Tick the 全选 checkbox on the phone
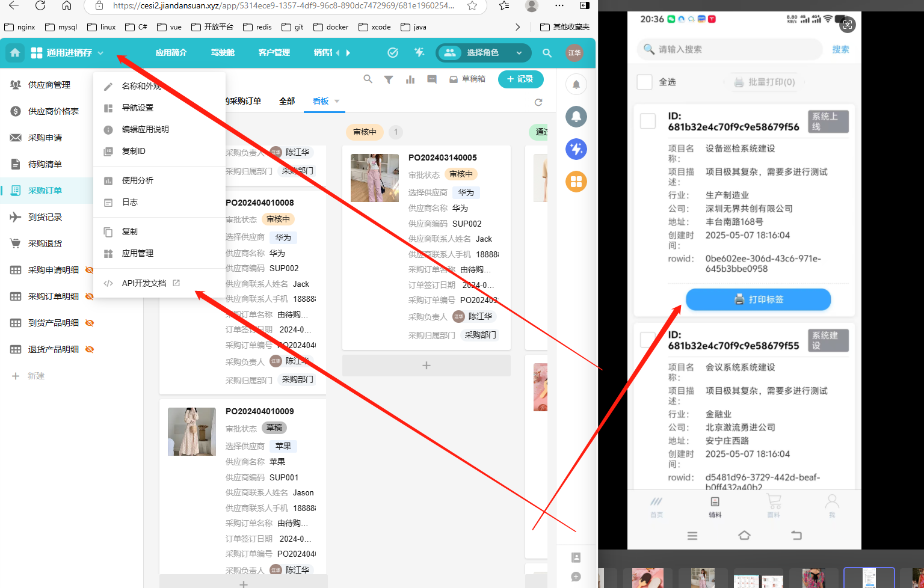 click(x=644, y=82)
